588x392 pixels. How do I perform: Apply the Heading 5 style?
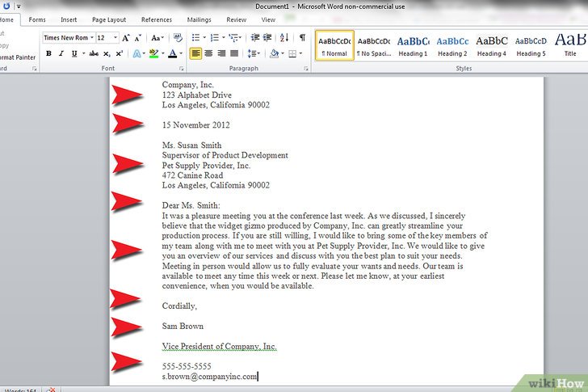click(x=531, y=46)
